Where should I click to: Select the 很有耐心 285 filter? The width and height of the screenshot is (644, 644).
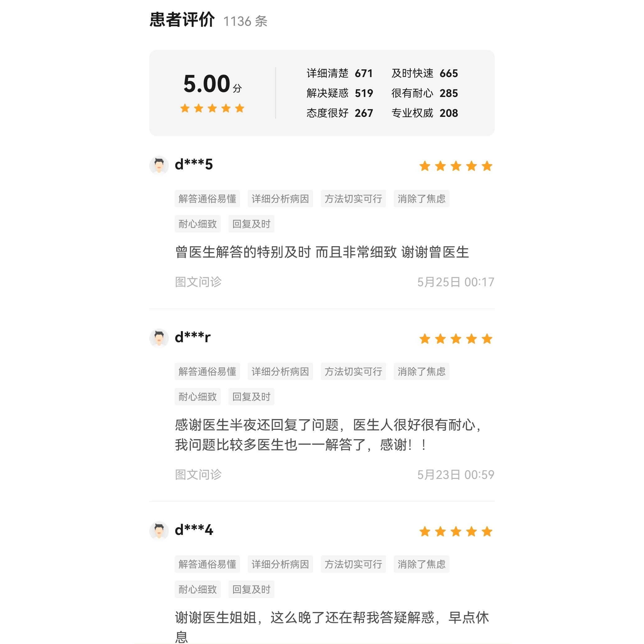(x=425, y=93)
